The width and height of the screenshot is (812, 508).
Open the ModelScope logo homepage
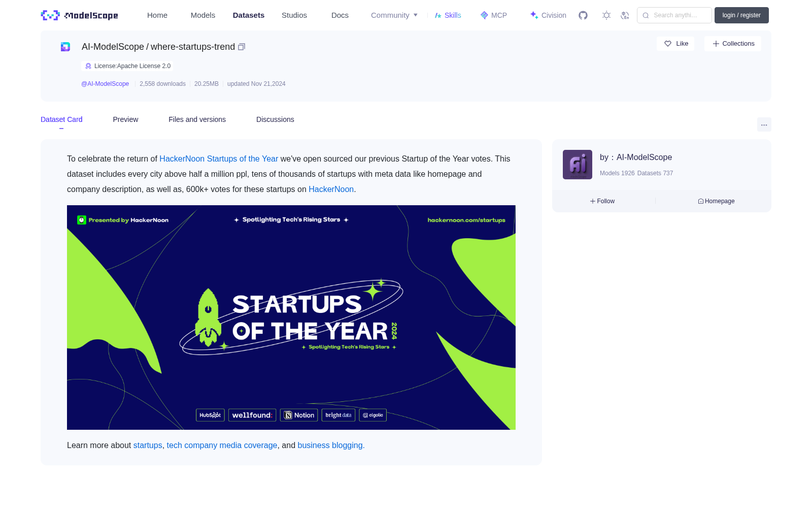(79, 15)
